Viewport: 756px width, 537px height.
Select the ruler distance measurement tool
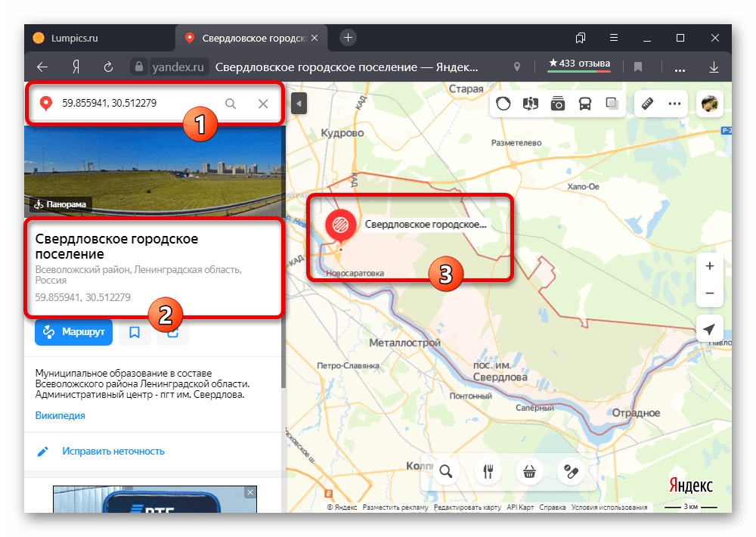pyautogui.click(x=647, y=104)
